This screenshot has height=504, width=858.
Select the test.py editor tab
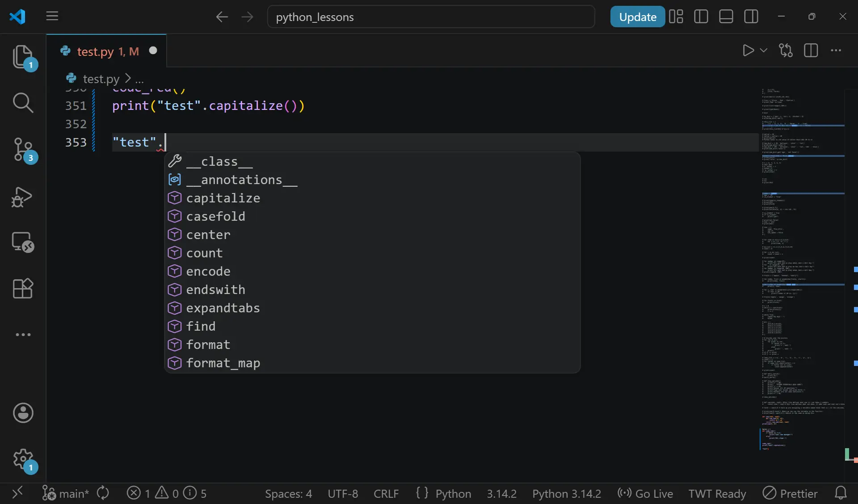pos(107,51)
